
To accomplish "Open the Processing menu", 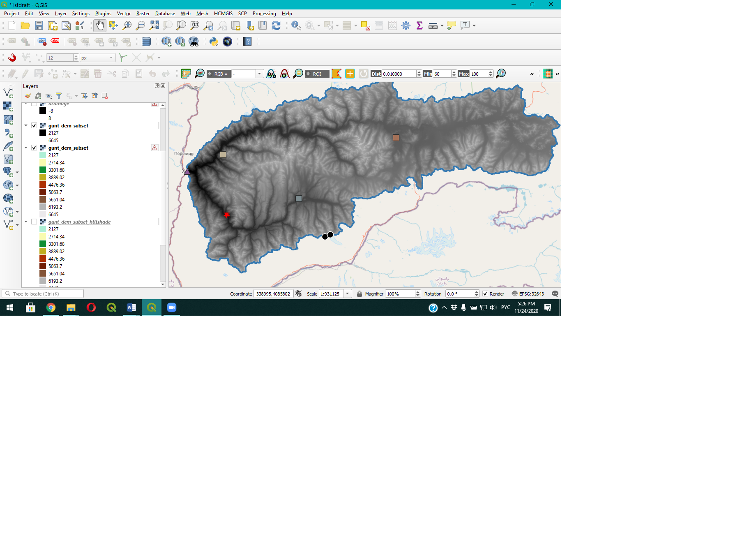I will (x=264, y=14).
